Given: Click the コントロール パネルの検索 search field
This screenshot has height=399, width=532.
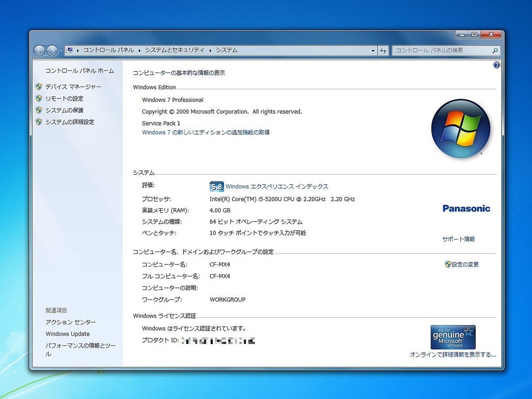Looking at the screenshot, I should tap(441, 51).
